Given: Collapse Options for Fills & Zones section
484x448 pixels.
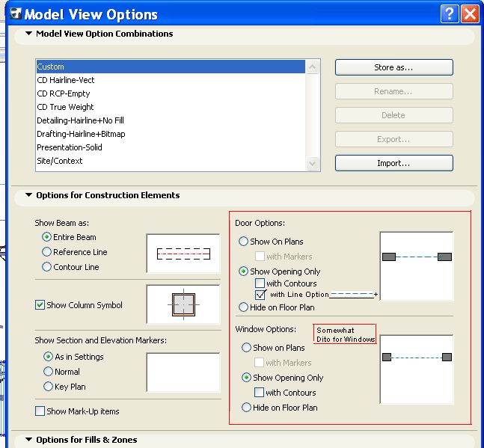Looking at the screenshot, I should [28, 439].
